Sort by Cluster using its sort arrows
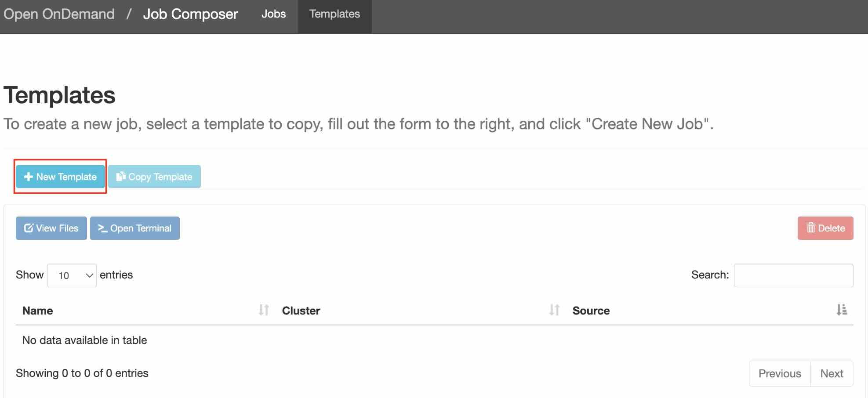This screenshot has height=398, width=868. coord(554,310)
